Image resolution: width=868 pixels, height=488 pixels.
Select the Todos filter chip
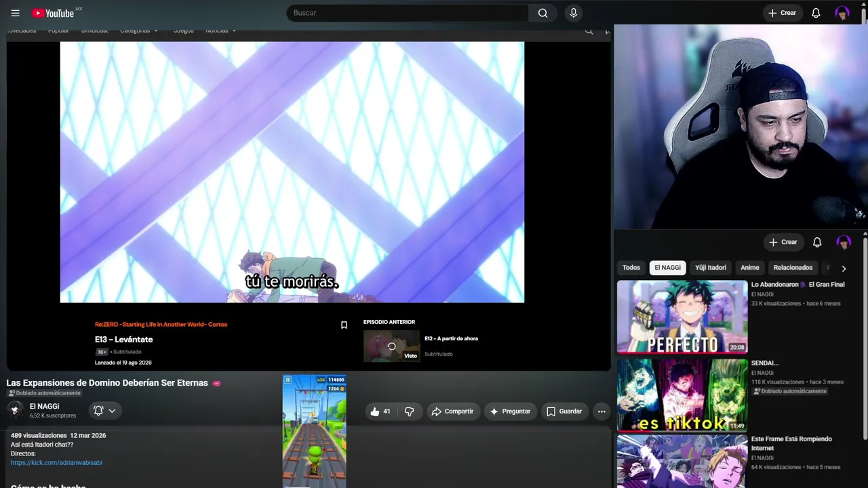click(x=631, y=268)
